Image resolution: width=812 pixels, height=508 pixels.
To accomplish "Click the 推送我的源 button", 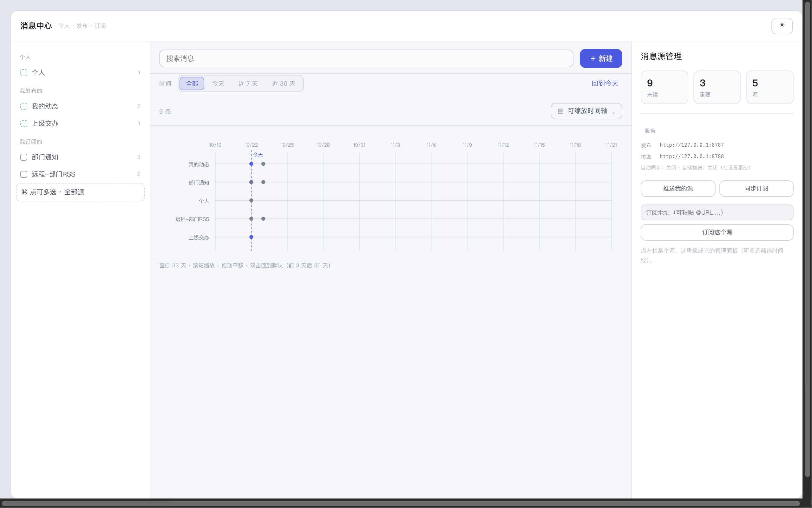I will click(678, 189).
